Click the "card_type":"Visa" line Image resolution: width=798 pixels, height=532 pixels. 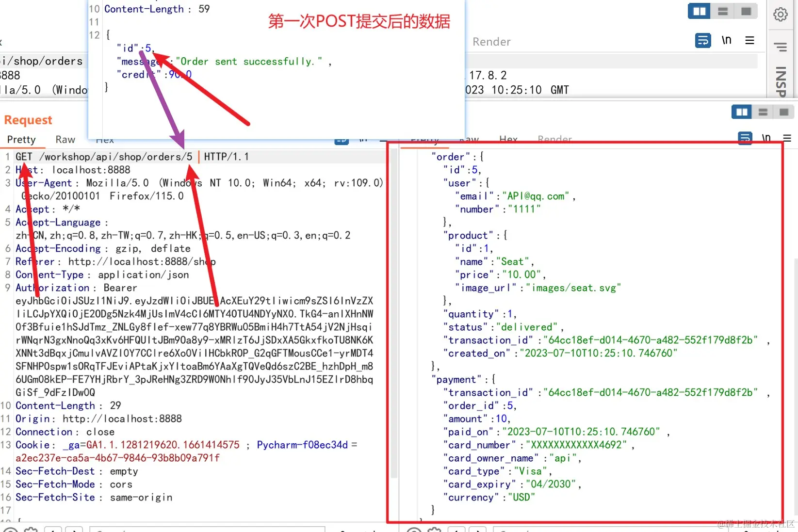tap(497, 471)
